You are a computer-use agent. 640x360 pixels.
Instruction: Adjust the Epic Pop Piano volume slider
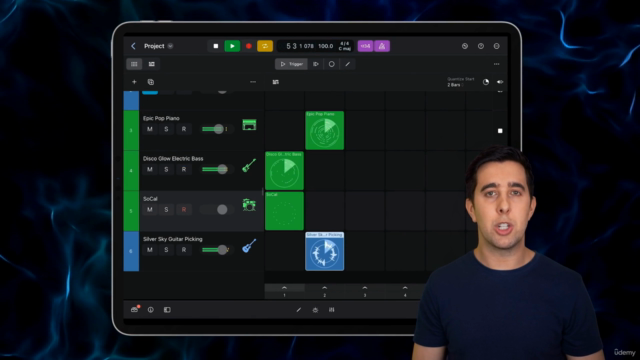click(x=217, y=129)
